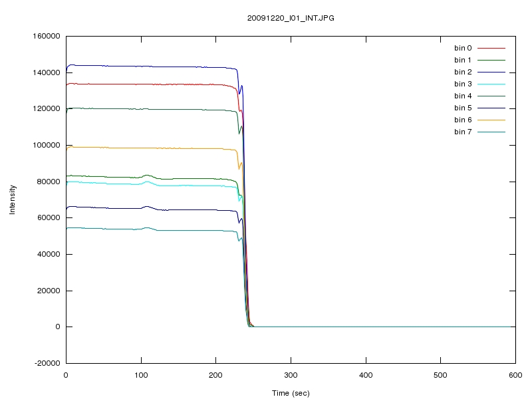Click the 100000 y-axis tick label
Image resolution: width=532 pixels, height=399 pixels.
46,145
